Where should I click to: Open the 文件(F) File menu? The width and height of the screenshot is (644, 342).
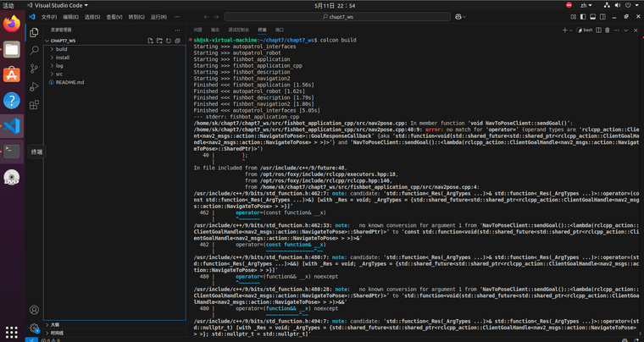point(48,17)
